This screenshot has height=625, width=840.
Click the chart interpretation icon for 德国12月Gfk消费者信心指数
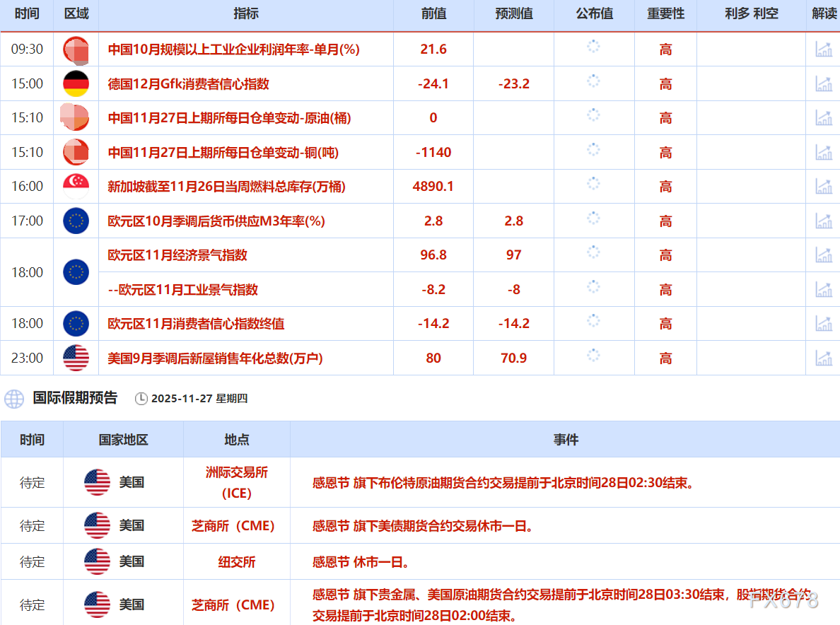coord(824,83)
